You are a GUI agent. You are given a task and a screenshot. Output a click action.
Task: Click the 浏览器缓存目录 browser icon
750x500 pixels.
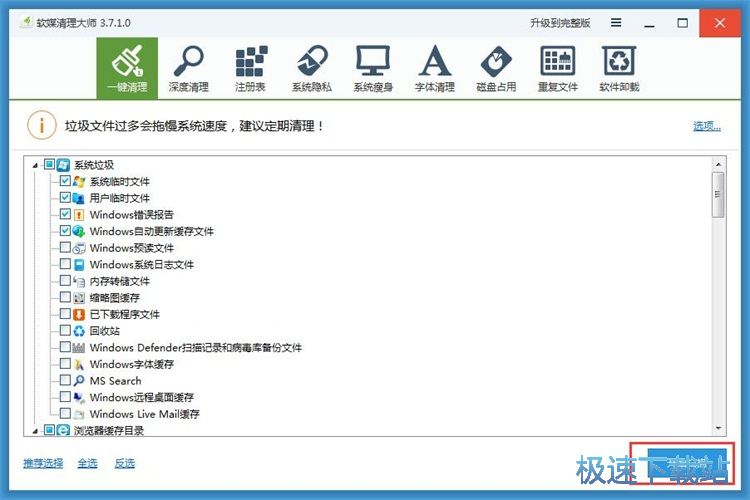[x=64, y=430]
